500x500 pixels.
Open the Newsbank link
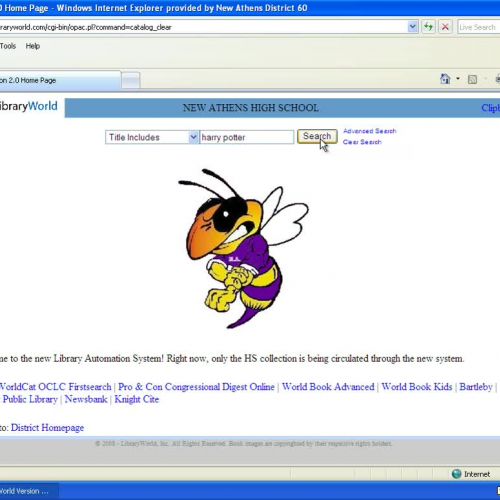tap(86, 399)
